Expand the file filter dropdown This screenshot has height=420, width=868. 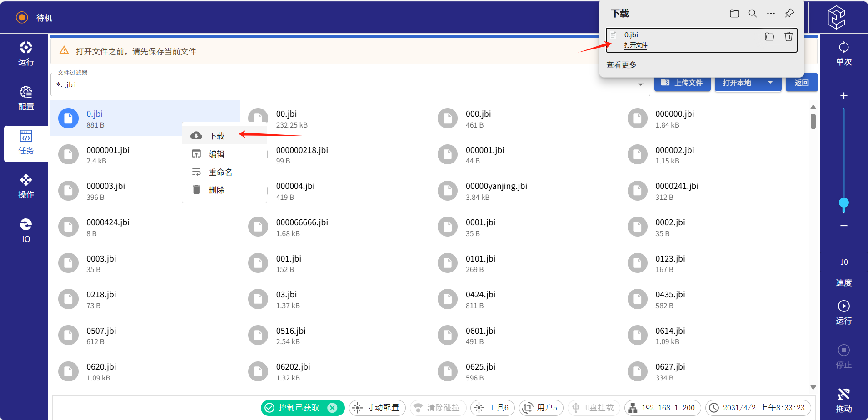pyautogui.click(x=640, y=85)
